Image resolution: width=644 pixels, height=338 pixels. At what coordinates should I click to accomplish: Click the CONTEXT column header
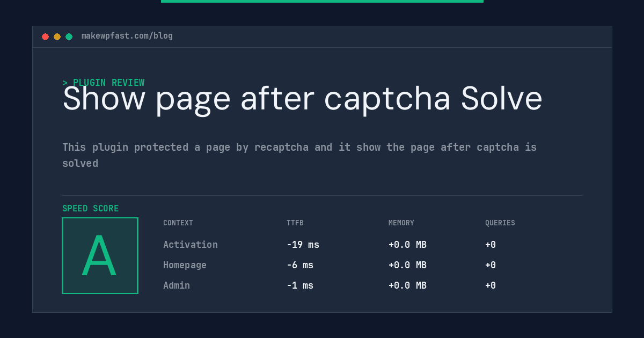coord(178,223)
